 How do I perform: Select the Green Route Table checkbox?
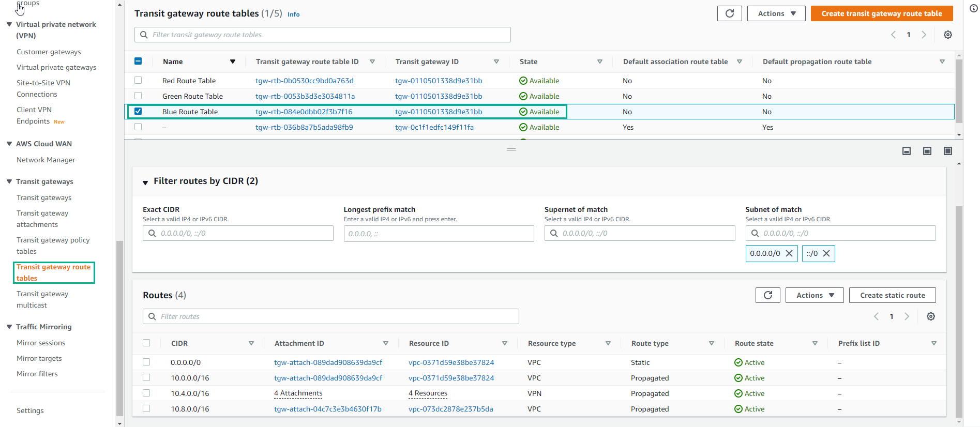(x=138, y=96)
